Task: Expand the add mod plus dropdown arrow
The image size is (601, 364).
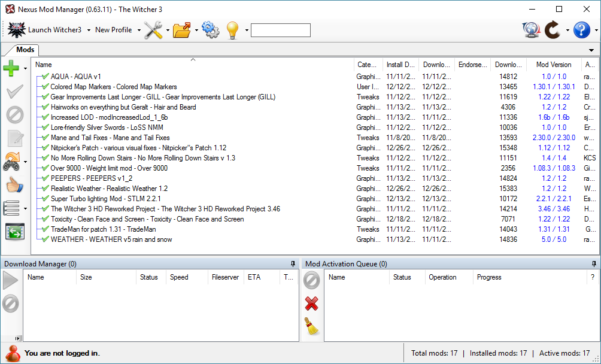Action: pyautogui.click(x=25, y=69)
